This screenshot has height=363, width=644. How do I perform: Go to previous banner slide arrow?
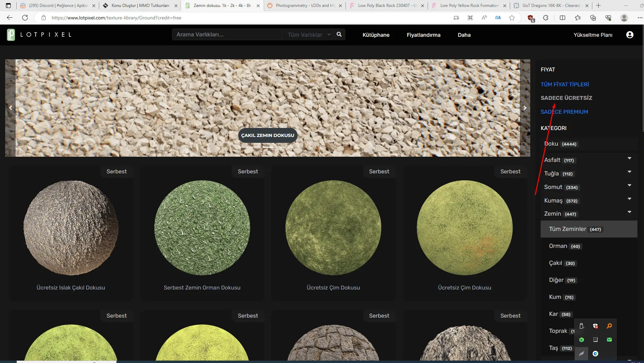[10, 108]
